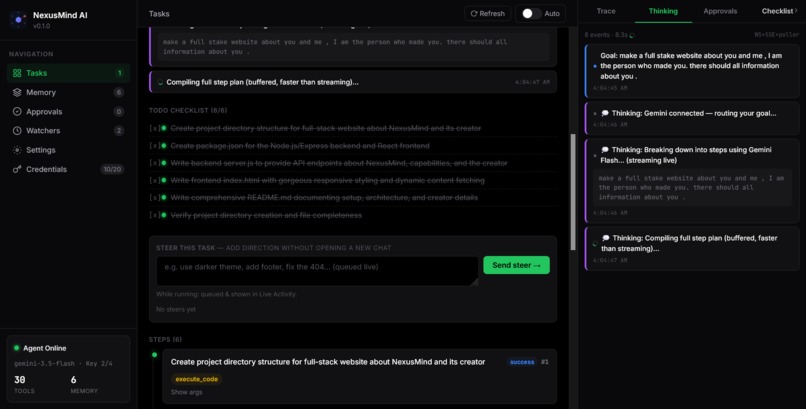Click the 8 events 8.3s status text
Viewport: 806px width, 409px height.
[x=607, y=35]
